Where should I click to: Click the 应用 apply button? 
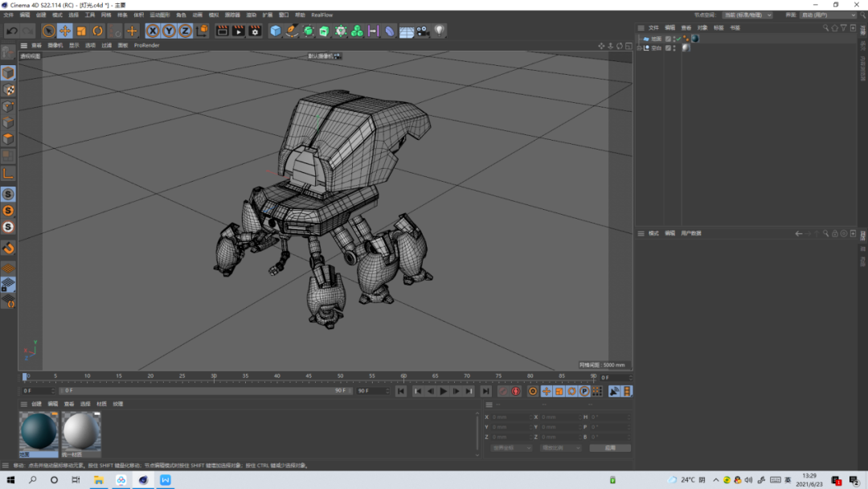pos(610,448)
